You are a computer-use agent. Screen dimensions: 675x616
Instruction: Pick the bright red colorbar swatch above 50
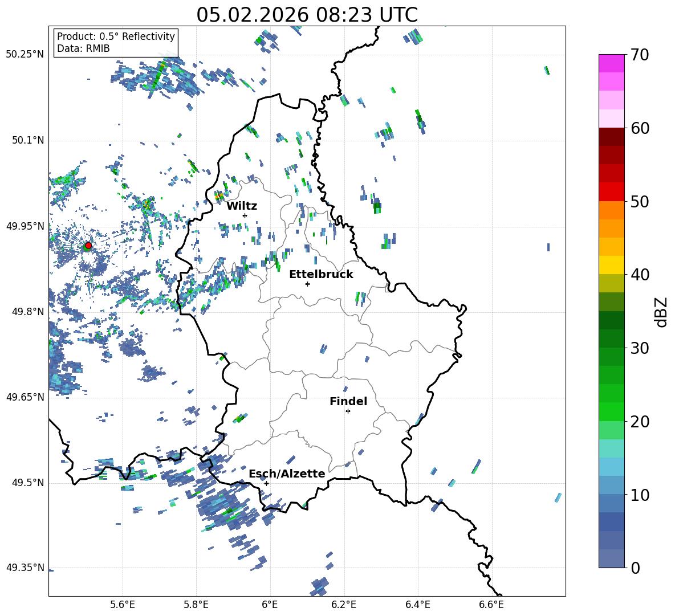[x=611, y=192]
